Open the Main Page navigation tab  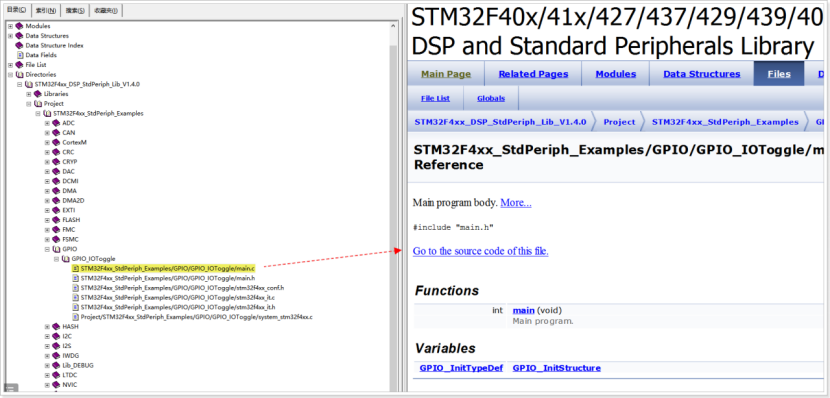pyautogui.click(x=446, y=74)
